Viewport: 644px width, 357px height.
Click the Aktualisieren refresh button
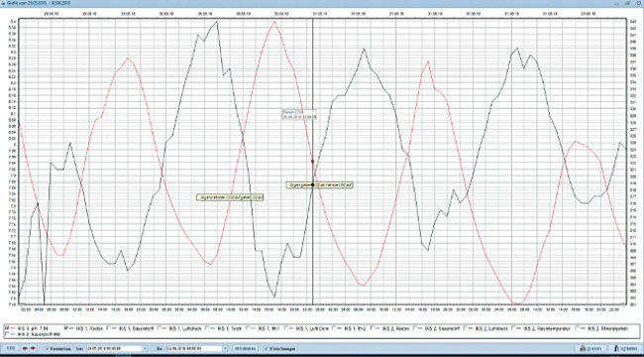tap(245, 348)
